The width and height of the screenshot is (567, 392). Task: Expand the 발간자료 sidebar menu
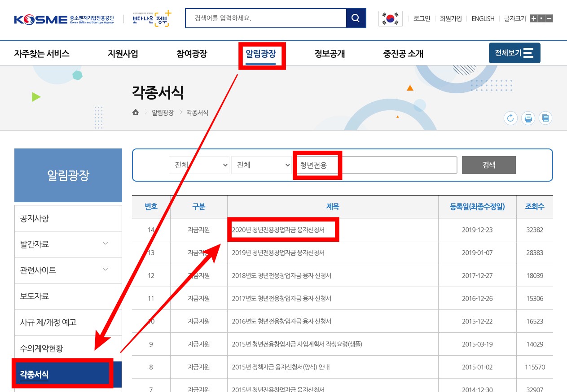pos(105,244)
